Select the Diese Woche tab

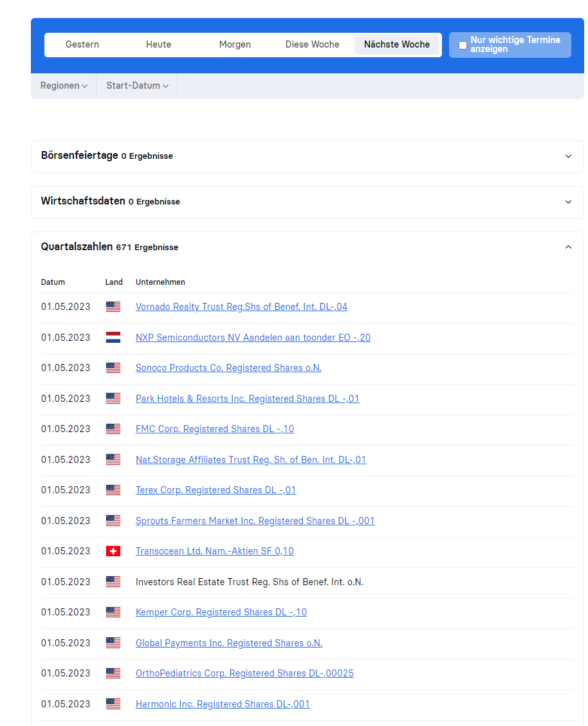[x=312, y=44]
